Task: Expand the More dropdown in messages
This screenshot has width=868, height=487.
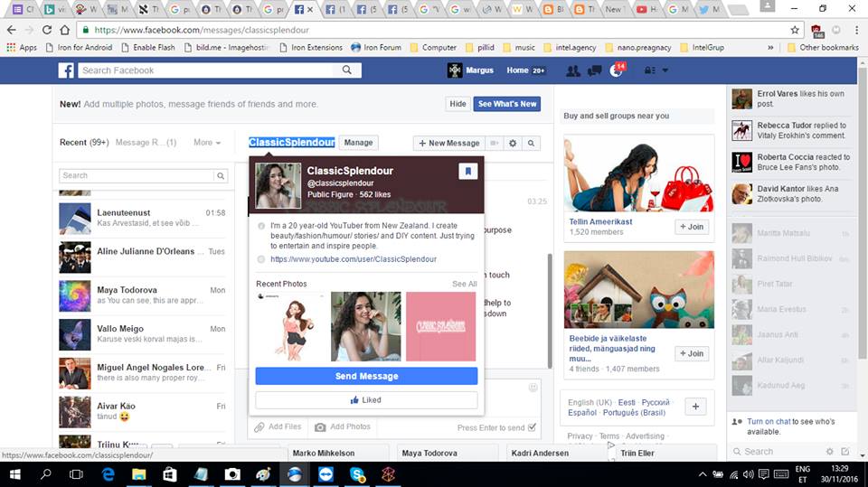Action: (x=207, y=143)
